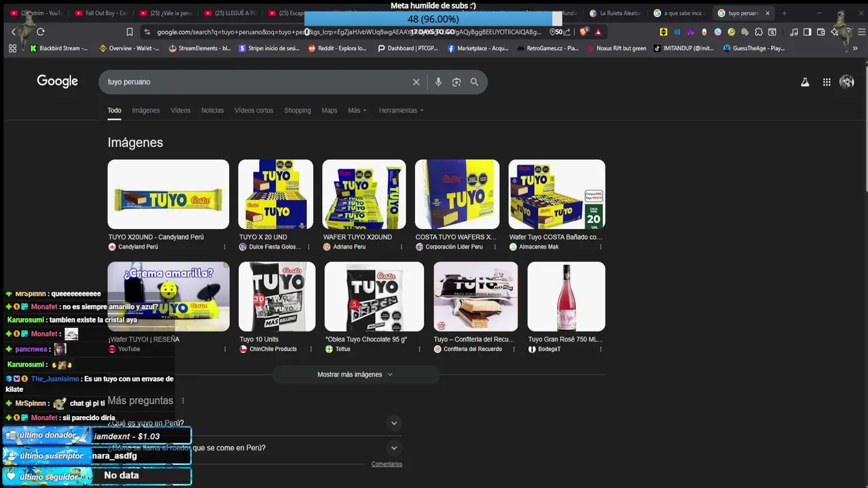Open options for Tottus image result
868x488 pixels.
tap(419, 349)
